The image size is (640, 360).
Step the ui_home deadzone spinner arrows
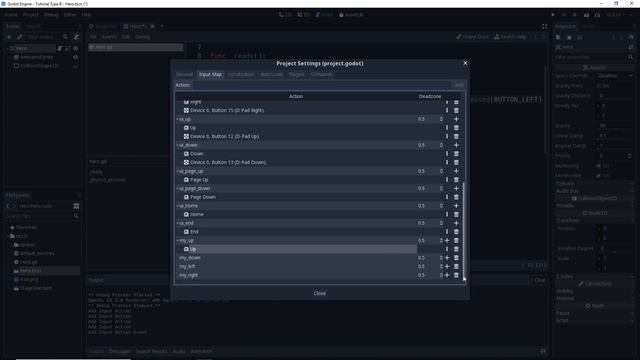tap(441, 206)
